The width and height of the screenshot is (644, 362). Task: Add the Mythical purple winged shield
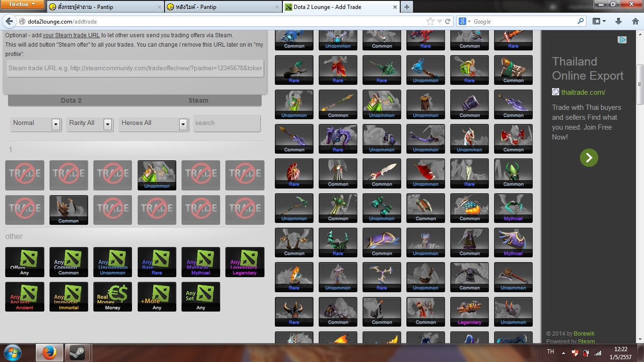pyautogui.click(x=513, y=243)
